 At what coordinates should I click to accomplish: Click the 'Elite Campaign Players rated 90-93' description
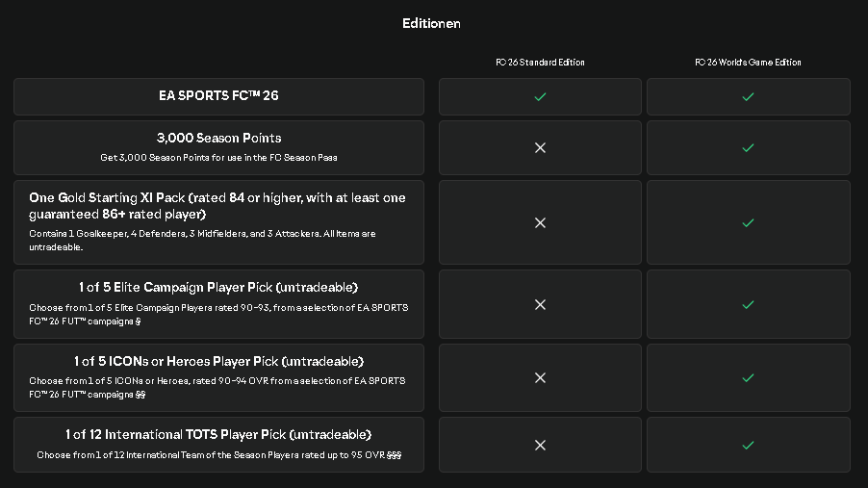[x=218, y=314]
